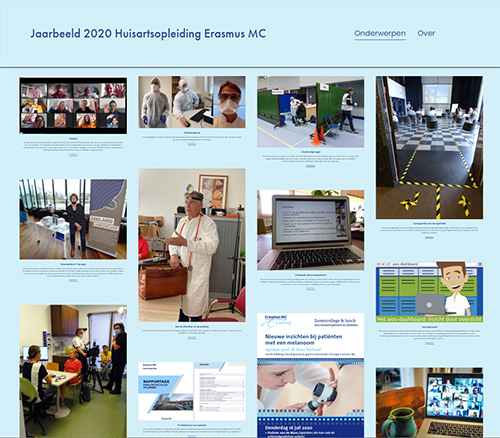Click read-more link under protective suits photo
Viewport: 500px width, 438px height.
192,144
